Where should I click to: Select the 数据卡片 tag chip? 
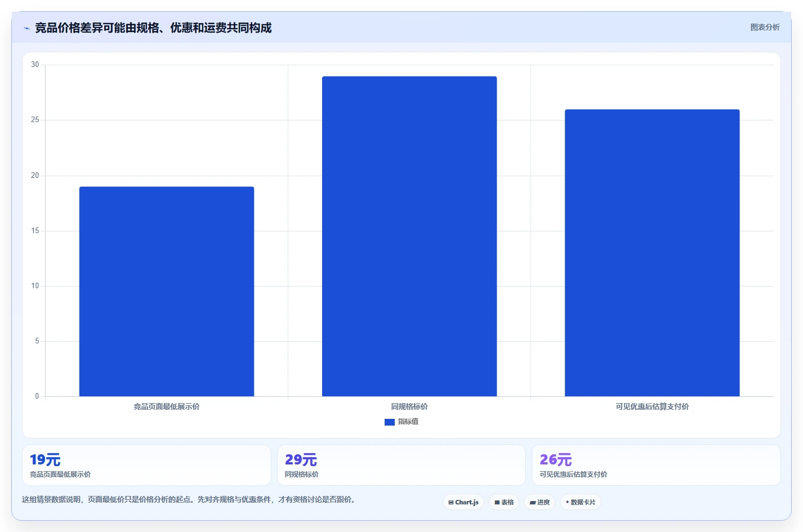(581, 502)
